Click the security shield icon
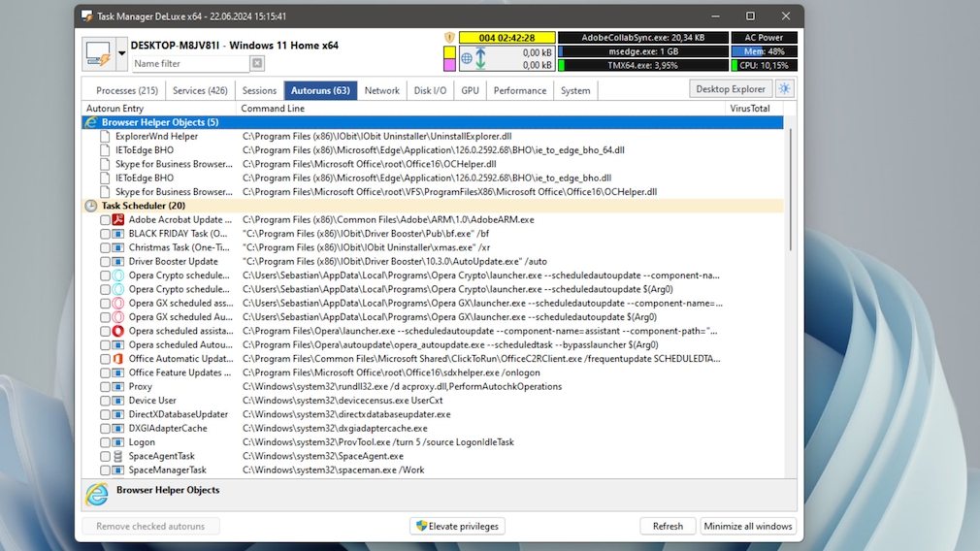Screen dimensions: 980x551 (449, 38)
